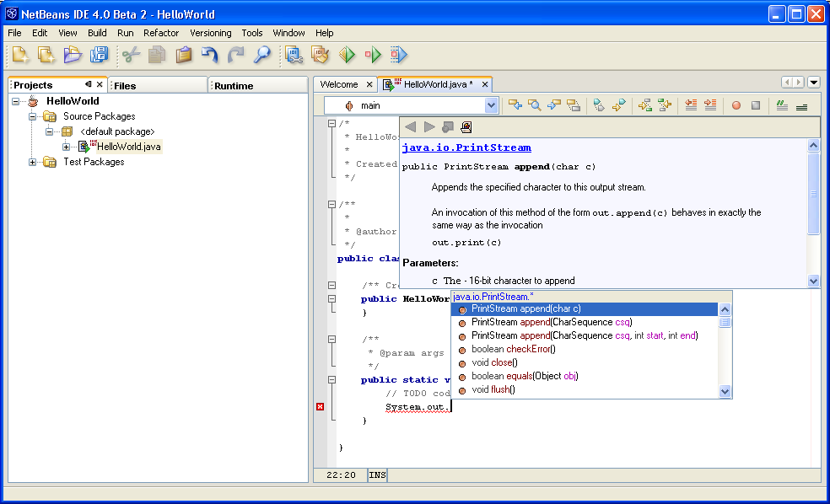The width and height of the screenshot is (830, 504).
Task: Collapse the HelloWorld project node
Action: [16, 101]
